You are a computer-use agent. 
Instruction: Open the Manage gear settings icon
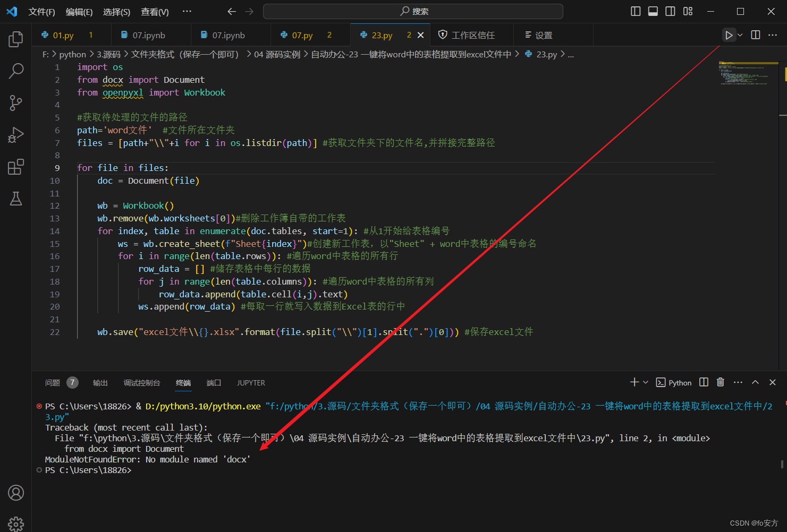(x=16, y=524)
